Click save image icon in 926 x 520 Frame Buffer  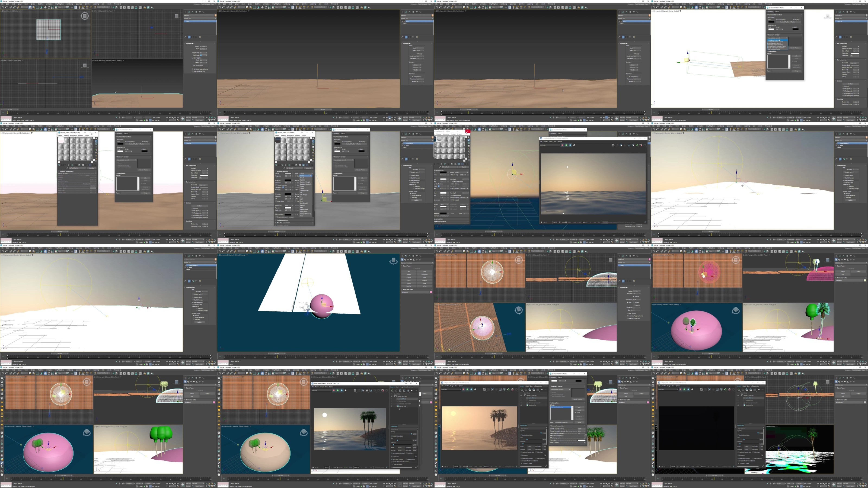[613, 145]
